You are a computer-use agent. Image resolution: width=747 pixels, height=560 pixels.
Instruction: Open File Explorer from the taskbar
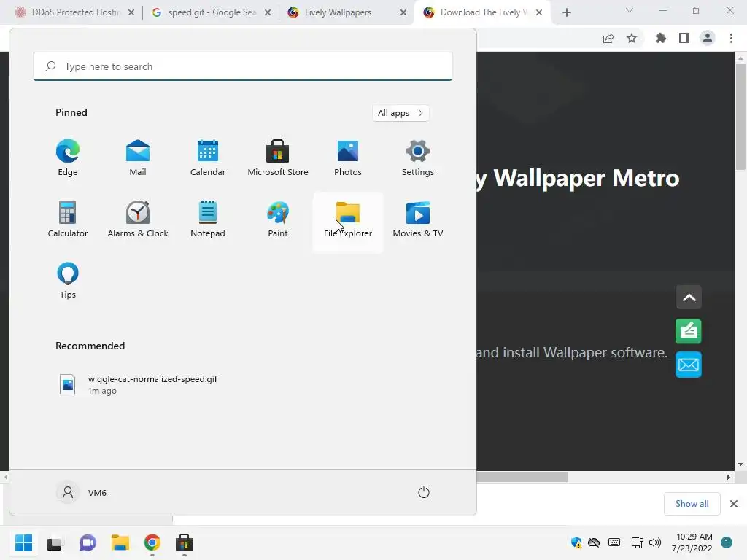coord(120,542)
